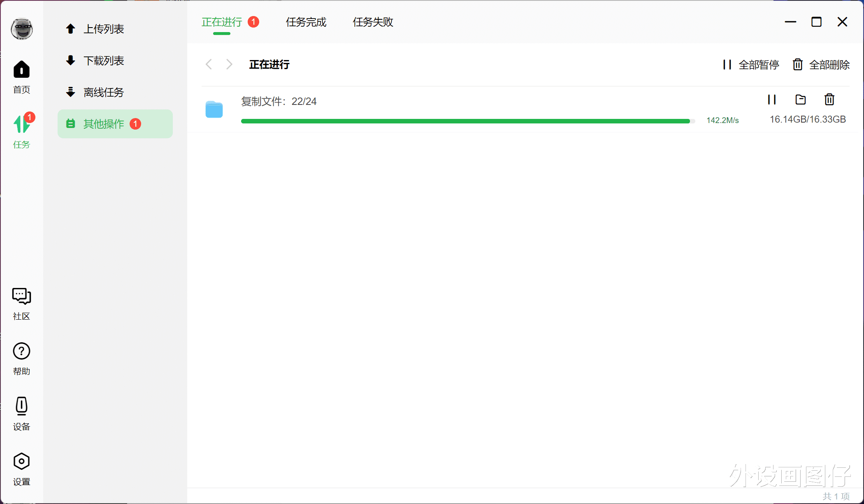Open the copy task's destination folder
864x504 pixels.
801,100
